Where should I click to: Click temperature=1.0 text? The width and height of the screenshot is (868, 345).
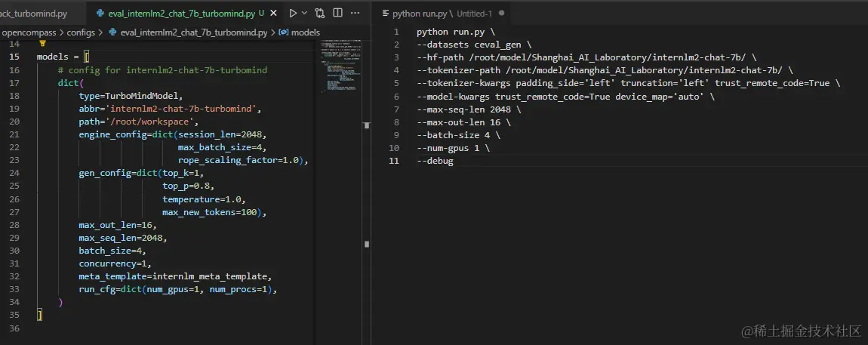click(204, 201)
